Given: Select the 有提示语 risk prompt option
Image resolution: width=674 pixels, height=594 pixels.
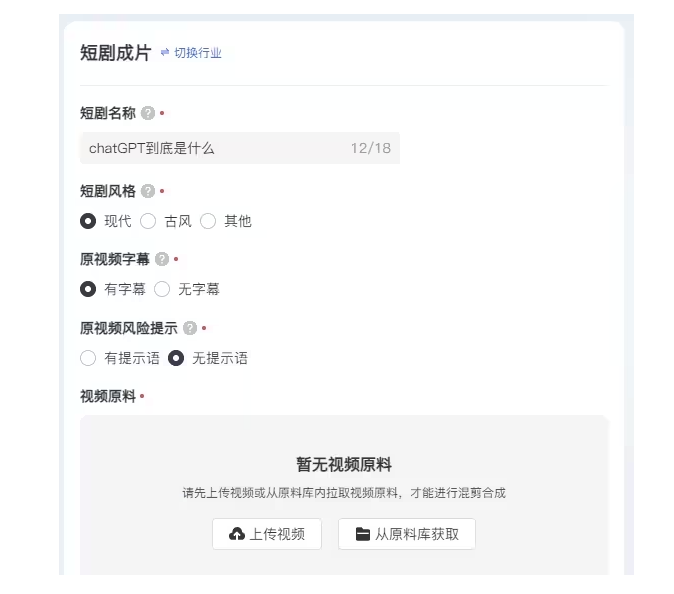Looking at the screenshot, I should (x=88, y=358).
